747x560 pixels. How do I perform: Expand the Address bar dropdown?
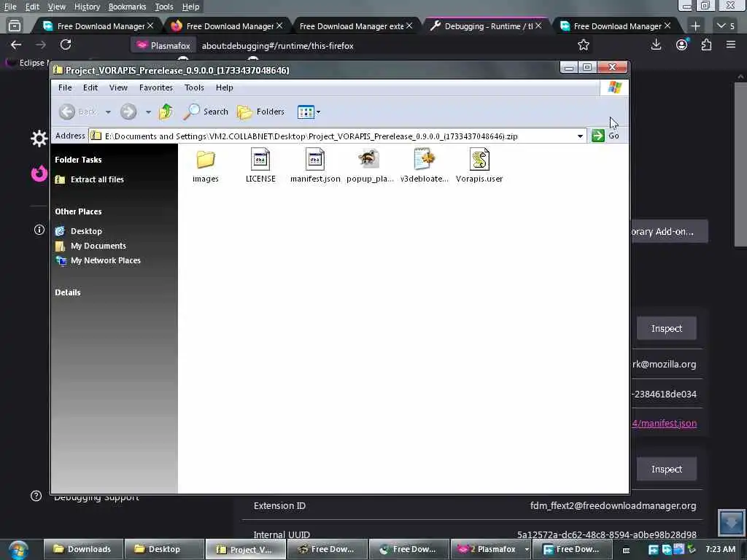[580, 136]
